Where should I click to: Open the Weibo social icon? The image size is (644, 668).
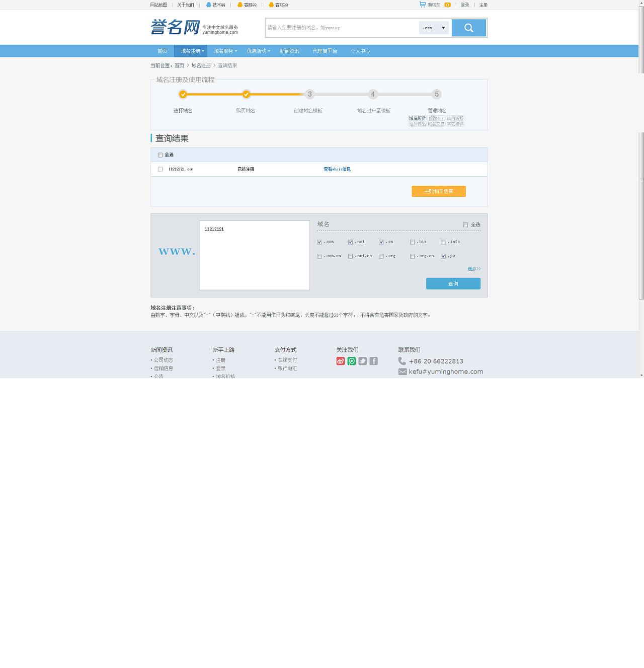(x=341, y=361)
